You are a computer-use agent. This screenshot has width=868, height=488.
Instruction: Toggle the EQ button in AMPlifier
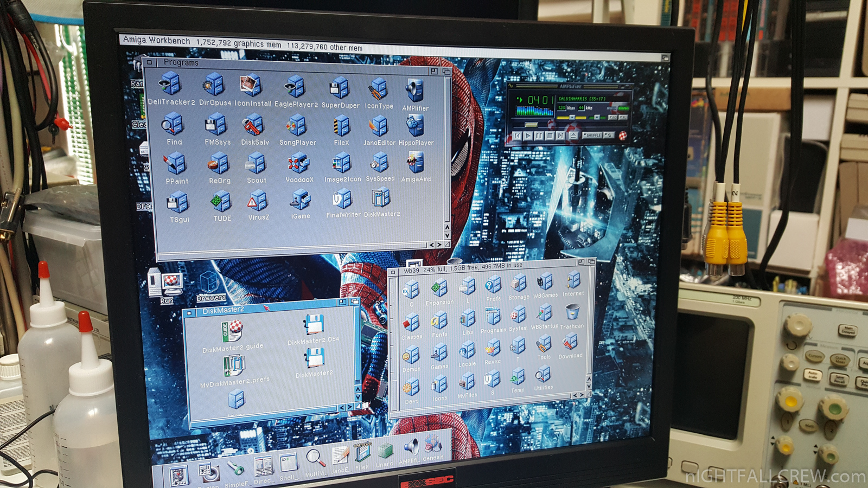point(612,117)
